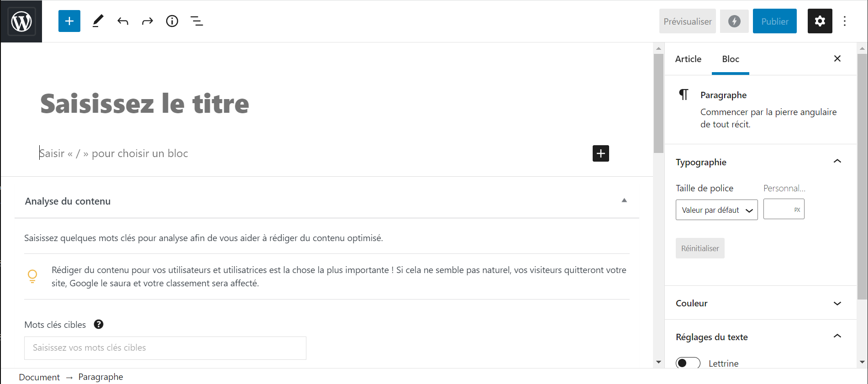Click the Saisissez vos mots clés cibles field
The image size is (868, 384).
[165, 348]
